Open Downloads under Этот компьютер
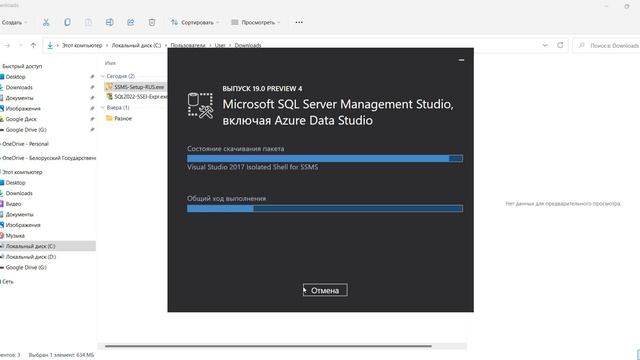640x360 pixels. point(19,193)
